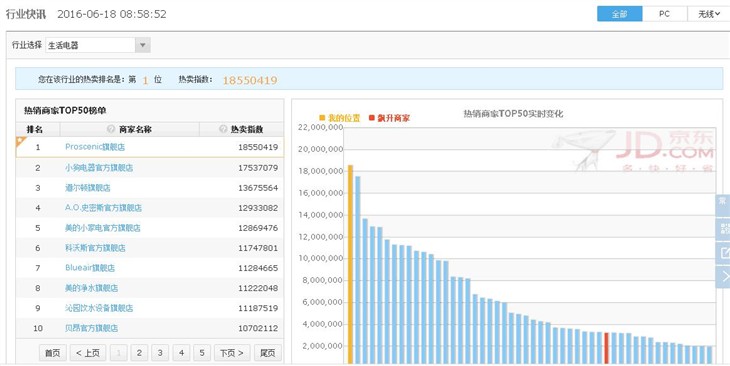The image size is (730, 366).
Task: Click the red bar in the TOP50 chart
Action: click(x=607, y=348)
